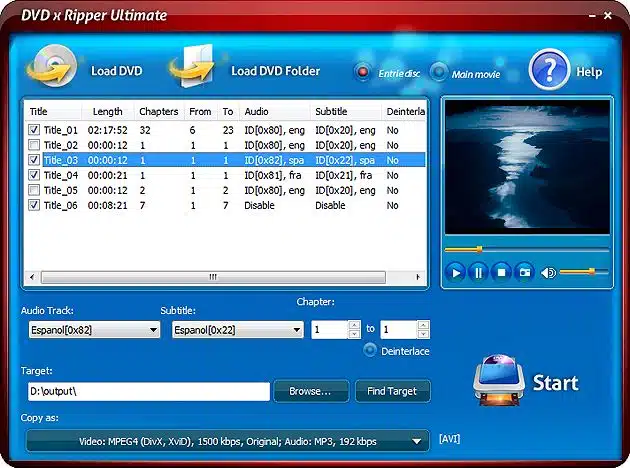Stop the preview playback
630x468 pixels.
coord(501,273)
